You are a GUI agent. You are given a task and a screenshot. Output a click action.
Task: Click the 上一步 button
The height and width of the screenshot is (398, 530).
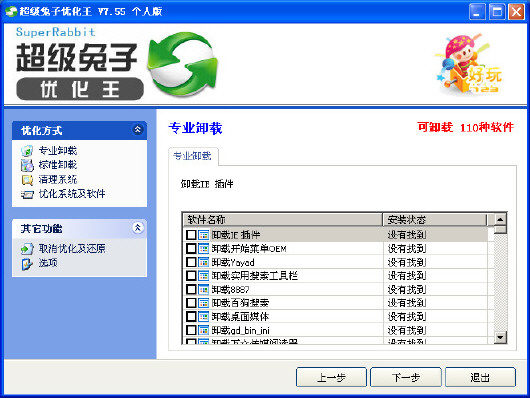(331, 377)
